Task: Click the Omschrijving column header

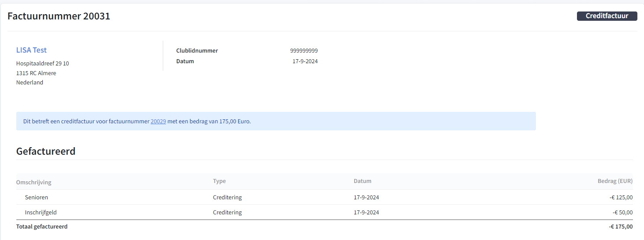Action: (x=34, y=182)
